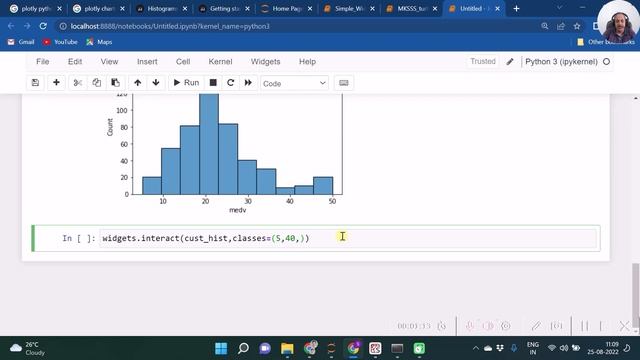
Task: Open the Kernel menu
Action: click(x=220, y=62)
